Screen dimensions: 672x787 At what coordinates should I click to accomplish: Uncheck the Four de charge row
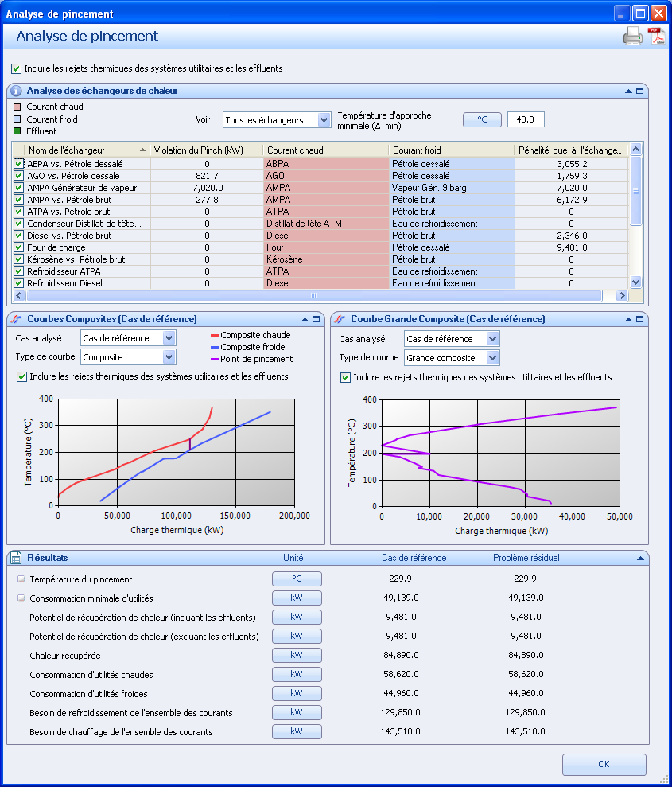click(x=18, y=247)
